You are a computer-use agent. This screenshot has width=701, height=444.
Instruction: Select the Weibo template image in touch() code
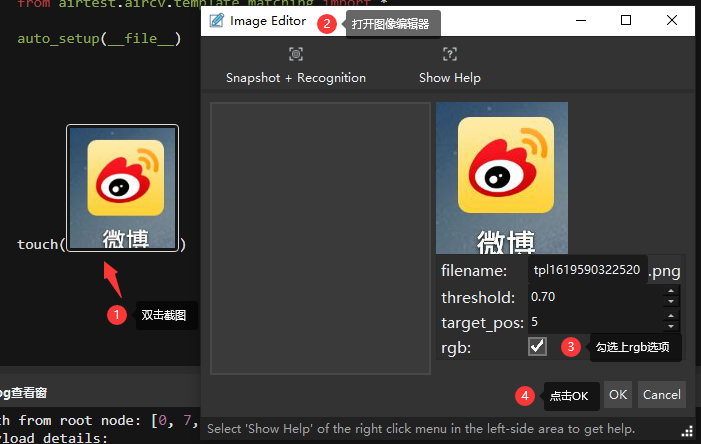coord(122,188)
